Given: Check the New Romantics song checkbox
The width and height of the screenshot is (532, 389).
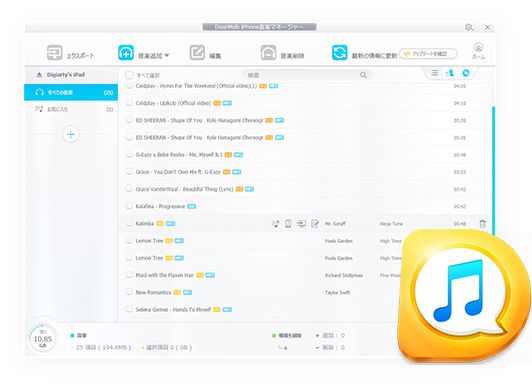Looking at the screenshot, I should click(x=129, y=292).
